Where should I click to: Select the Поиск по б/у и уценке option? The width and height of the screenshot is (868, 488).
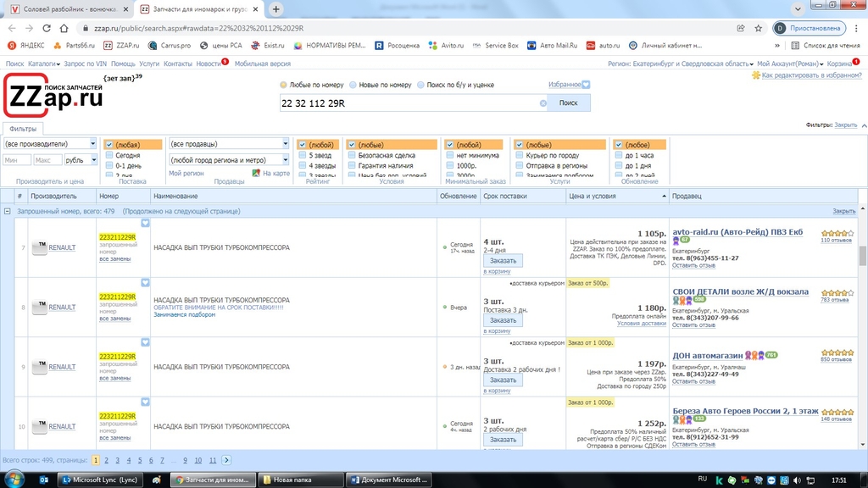click(x=420, y=85)
